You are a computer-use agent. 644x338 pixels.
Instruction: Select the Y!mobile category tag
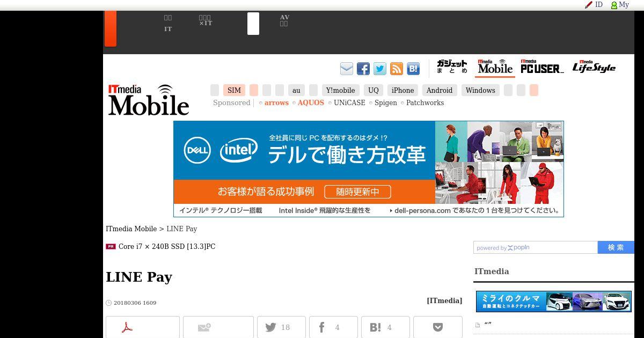pos(340,90)
